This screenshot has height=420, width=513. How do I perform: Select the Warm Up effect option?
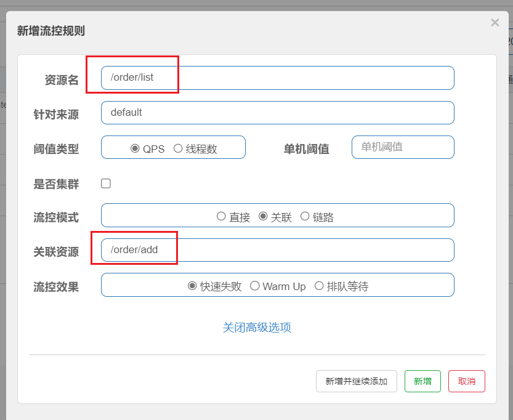coord(254,286)
